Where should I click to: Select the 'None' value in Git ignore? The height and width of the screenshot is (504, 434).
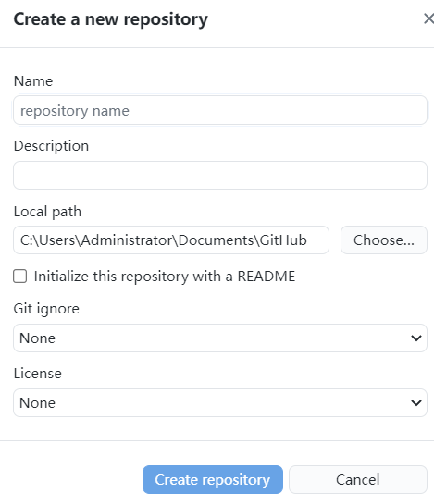point(37,338)
